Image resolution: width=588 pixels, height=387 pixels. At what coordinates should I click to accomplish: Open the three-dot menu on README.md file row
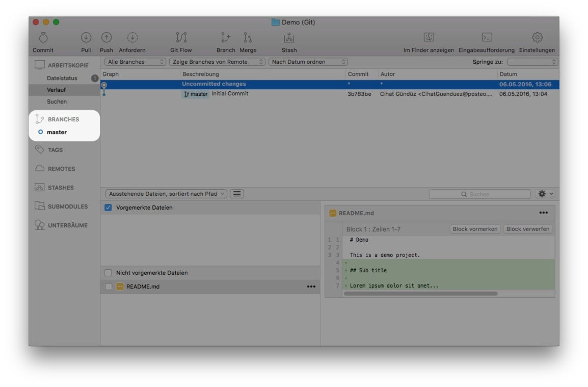point(311,287)
